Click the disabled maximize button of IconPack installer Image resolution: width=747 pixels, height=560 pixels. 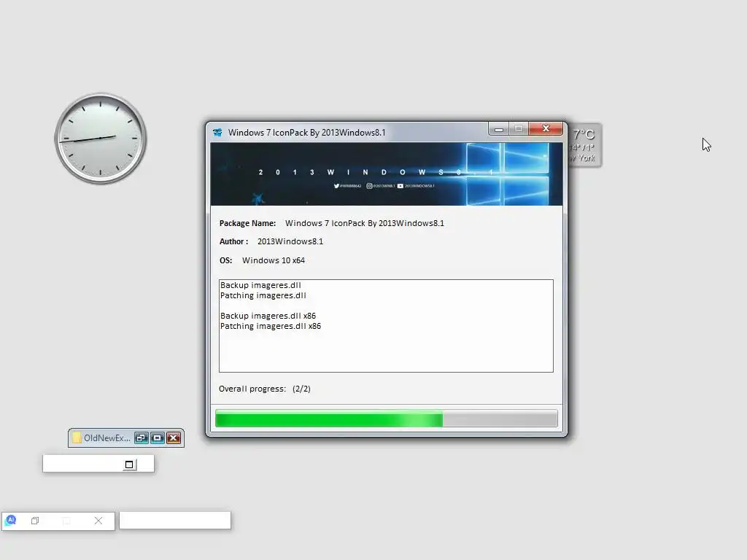point(519,128)
